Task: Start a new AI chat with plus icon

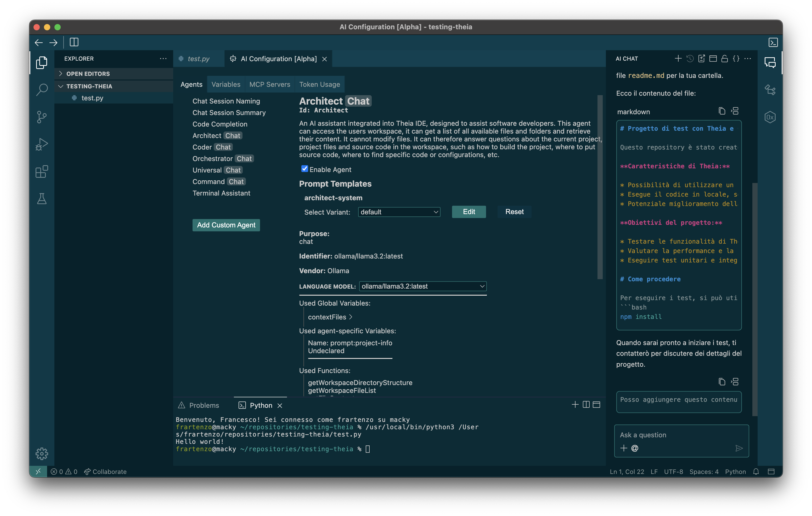Action: coord(678,59)
